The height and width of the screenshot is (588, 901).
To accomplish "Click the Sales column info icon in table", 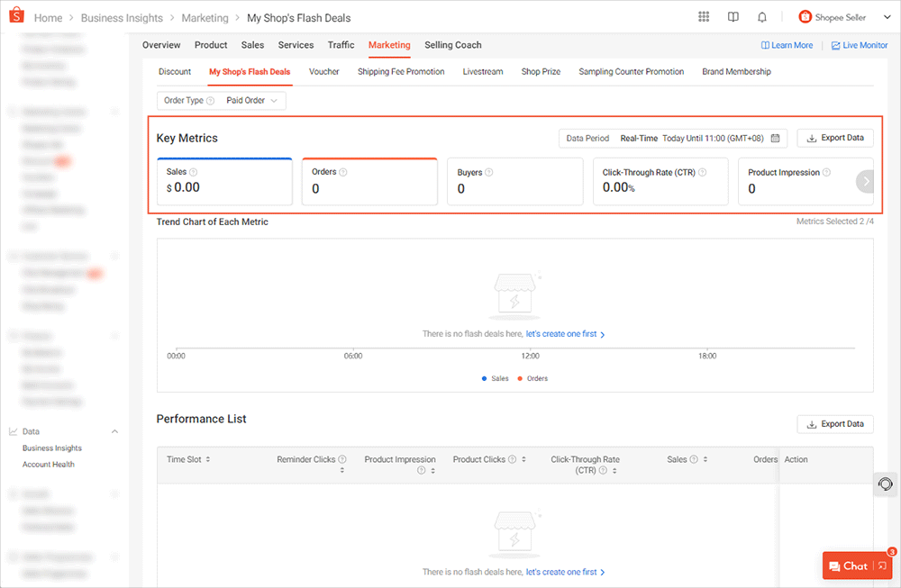I will click(x=694, y=459).
